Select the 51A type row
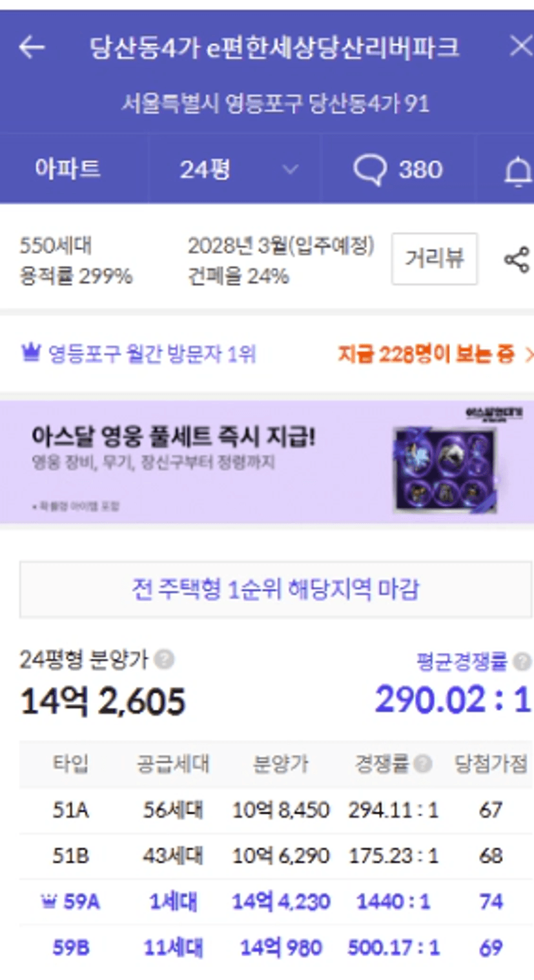Image resolution: width=534 pixels, height=980 pixels. [x=276, y=810]
